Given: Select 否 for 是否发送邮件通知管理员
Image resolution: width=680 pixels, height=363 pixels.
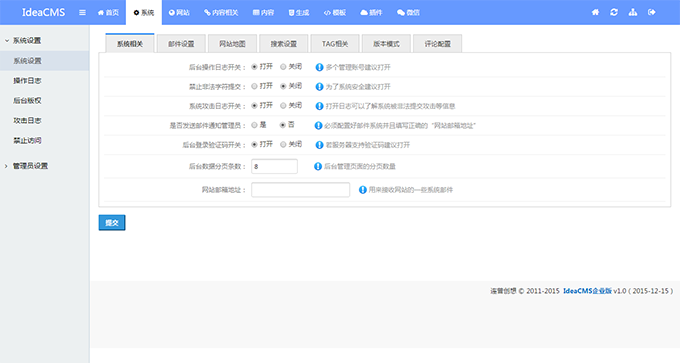Looking at the screenshot, I should tap(283, 125).
